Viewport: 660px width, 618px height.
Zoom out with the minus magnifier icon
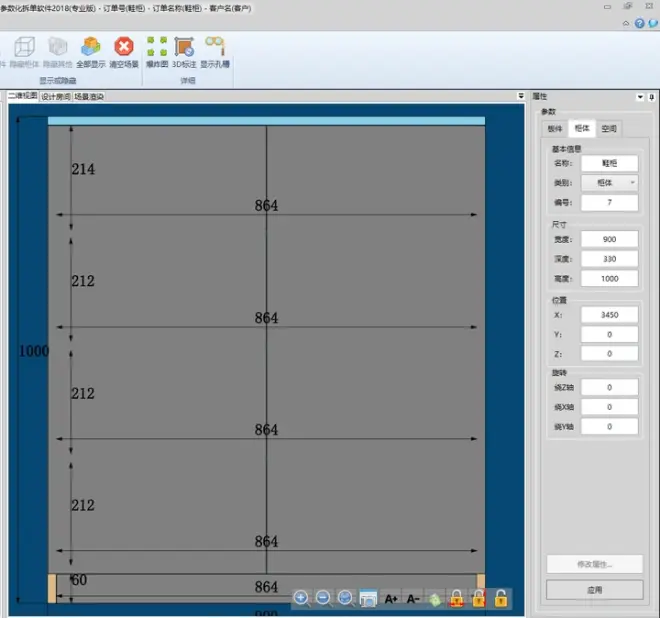[x=323, y=598]
